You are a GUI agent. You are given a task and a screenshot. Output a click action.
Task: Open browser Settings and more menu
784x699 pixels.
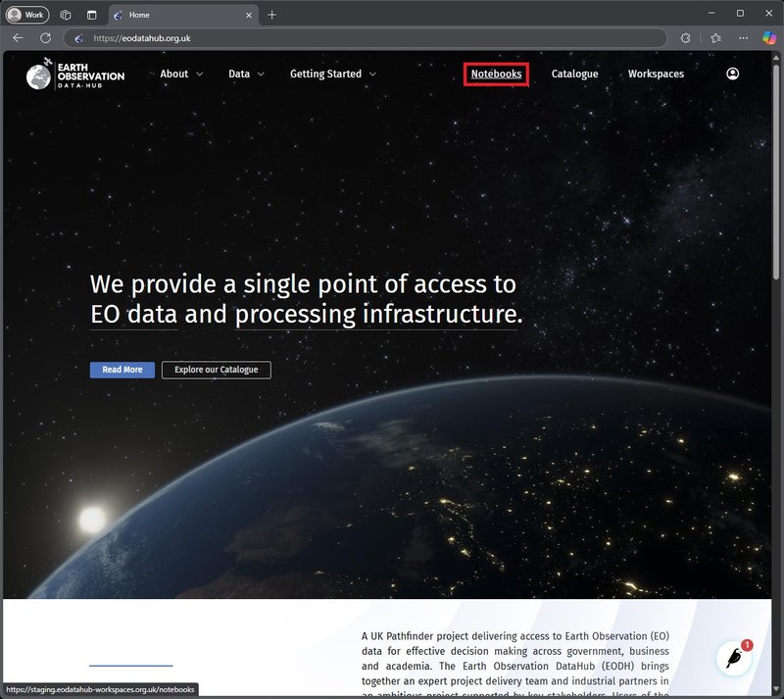[x=743, y=38]
